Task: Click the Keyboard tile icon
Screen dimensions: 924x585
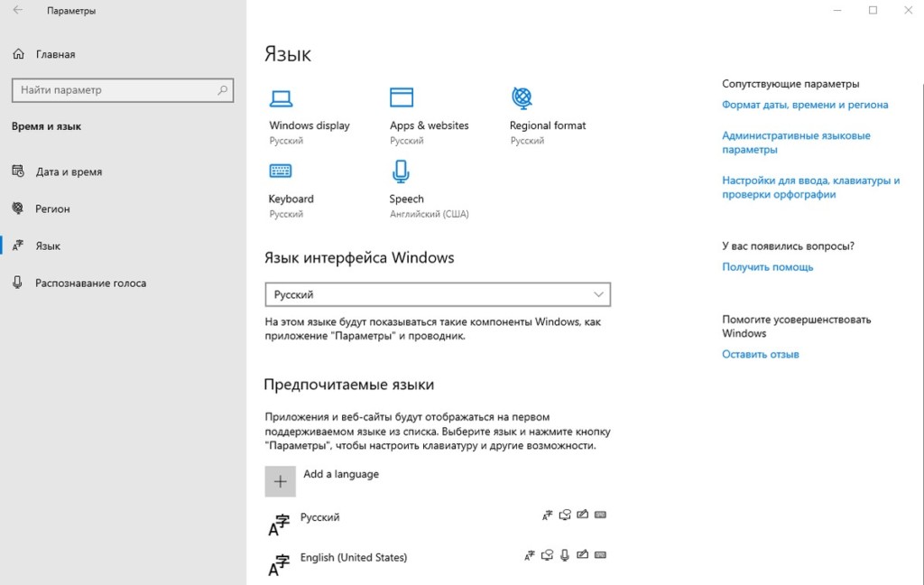Action: (x=281, y=171)
